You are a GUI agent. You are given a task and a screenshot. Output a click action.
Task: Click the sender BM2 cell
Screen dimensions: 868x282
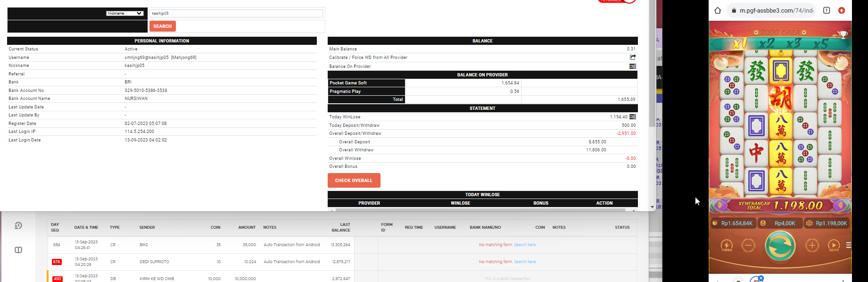point(144,245)
